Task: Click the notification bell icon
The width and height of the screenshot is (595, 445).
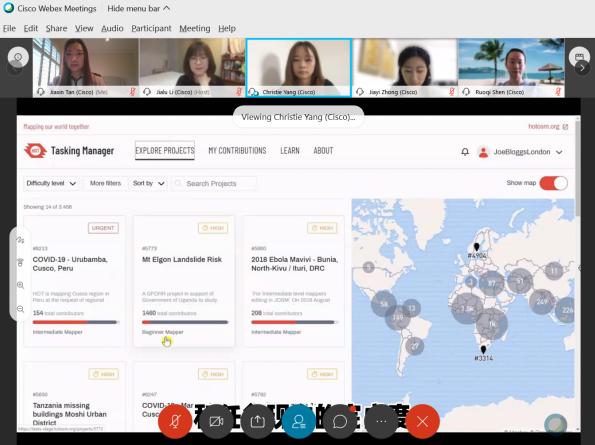Action: (x=465, y=152)
